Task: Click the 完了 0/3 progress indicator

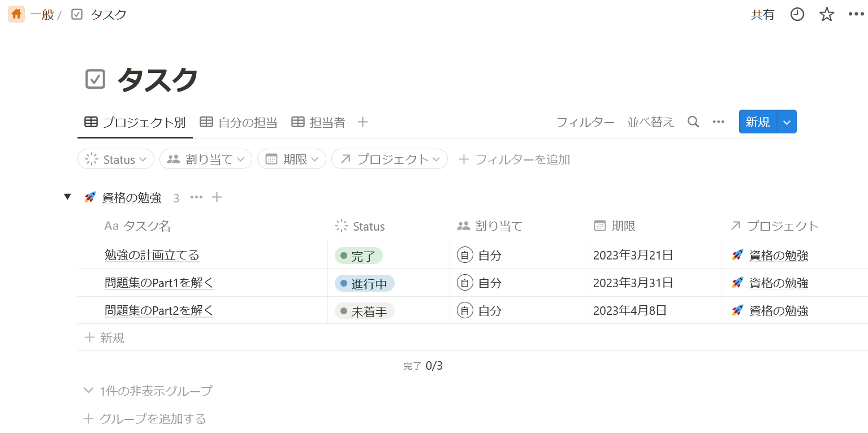Action: click(x=424, y=365)
